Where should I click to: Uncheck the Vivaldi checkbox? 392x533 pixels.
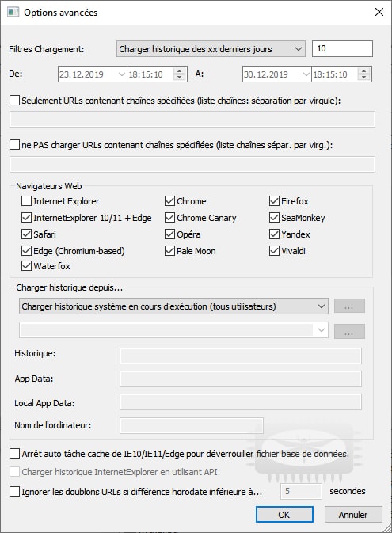(x=274, y=251)
